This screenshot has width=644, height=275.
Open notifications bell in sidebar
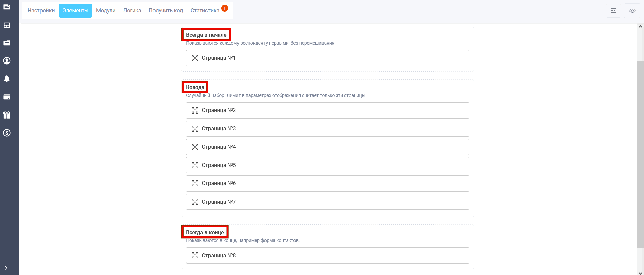click(7, 79)
